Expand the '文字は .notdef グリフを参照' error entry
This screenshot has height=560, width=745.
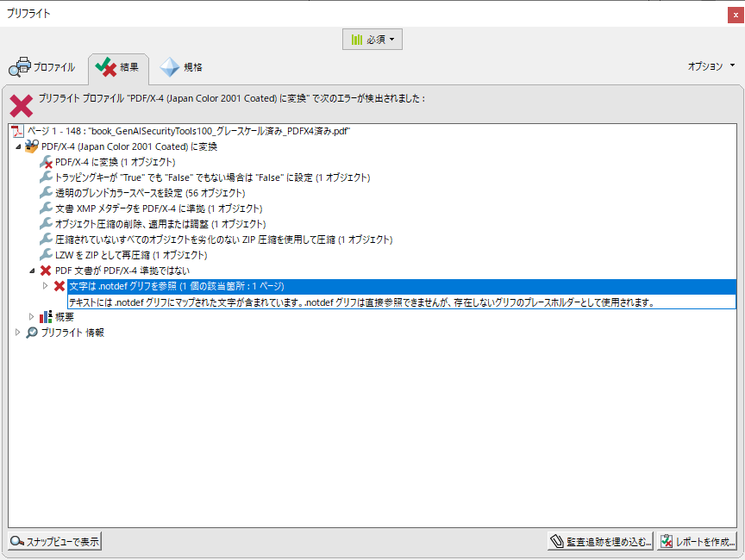click(46, 286)
